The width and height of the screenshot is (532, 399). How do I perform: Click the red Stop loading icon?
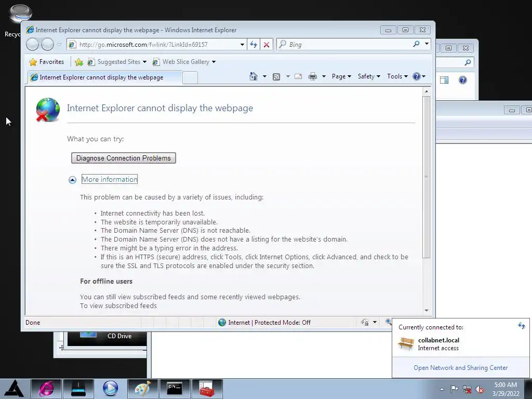[267, 45]
